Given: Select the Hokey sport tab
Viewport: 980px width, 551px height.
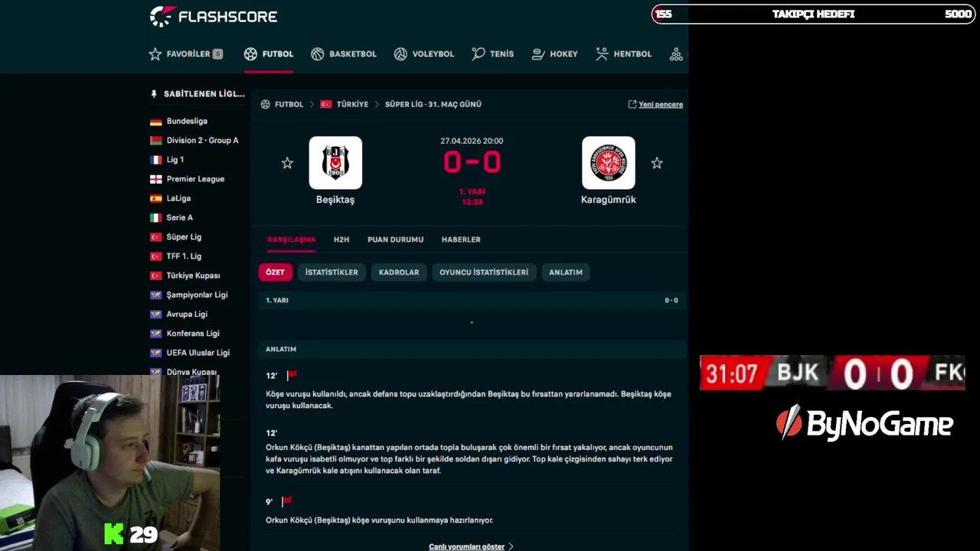Looking at the screenshot, I should 554,54.
